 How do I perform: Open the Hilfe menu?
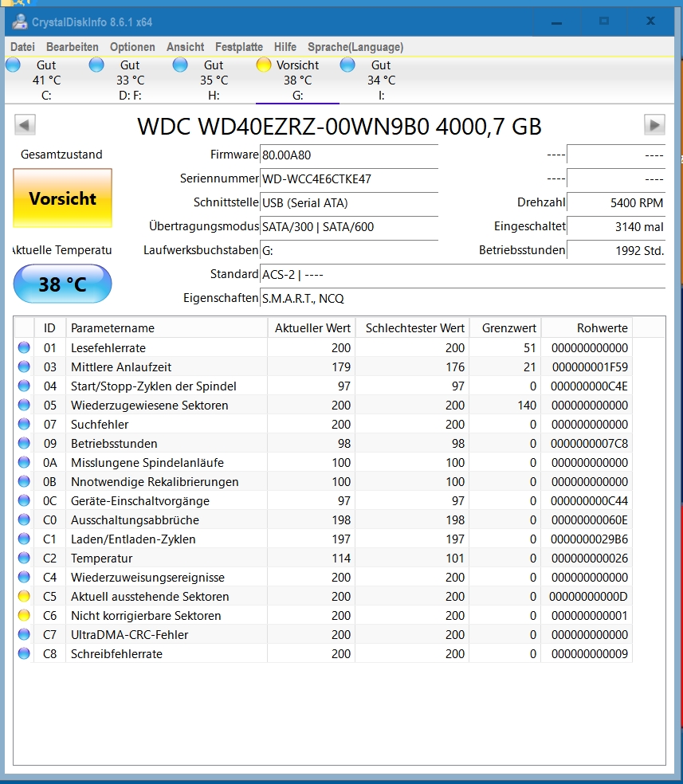pyautogui.click(x=285, y=47)
